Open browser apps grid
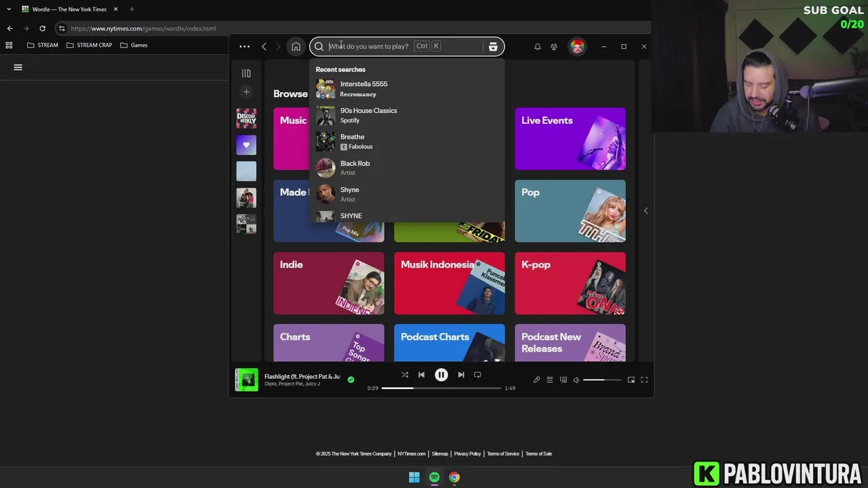The image size is (868, 488). [x=9, y=45]
